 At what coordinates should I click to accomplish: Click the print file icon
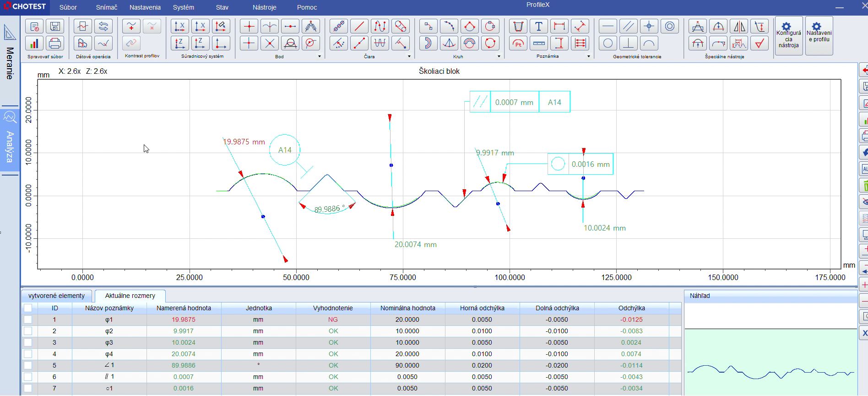55,44
